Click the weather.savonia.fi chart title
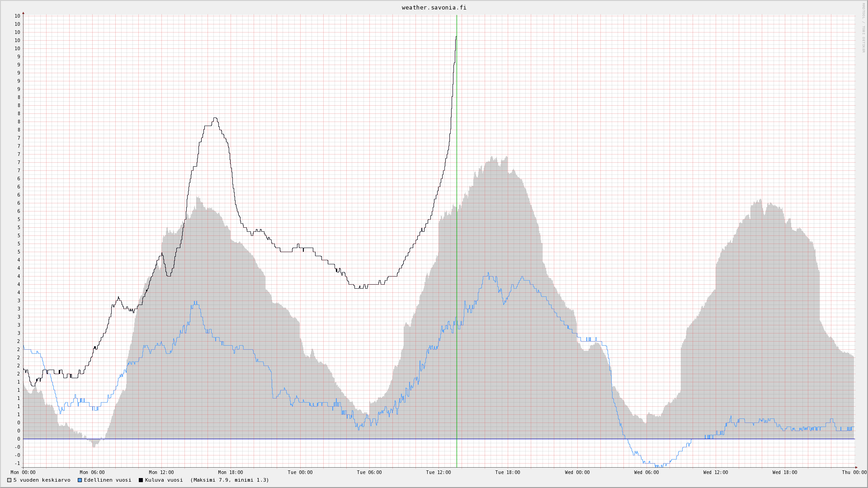Screen dimensions: 868x488 pyautogui.click(x=434, y=8)
